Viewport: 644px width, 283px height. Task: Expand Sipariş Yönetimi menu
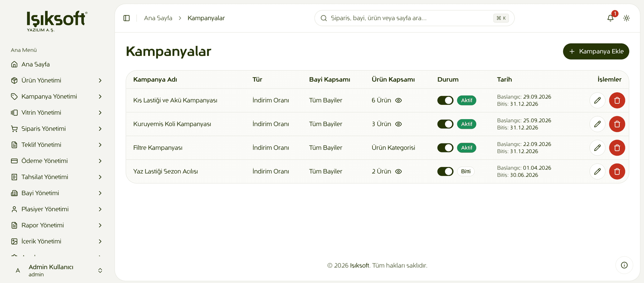coord(57,128)
